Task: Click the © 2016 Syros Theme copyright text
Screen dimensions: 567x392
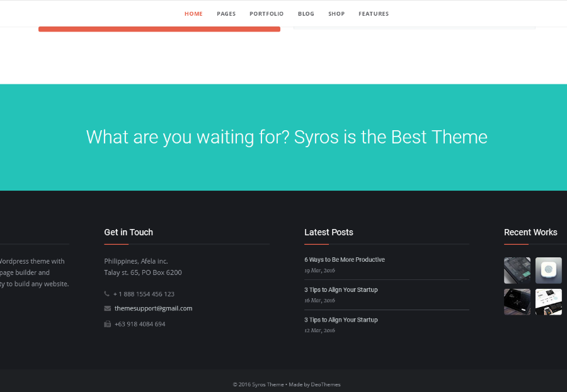Action: (x=258, y=384)
